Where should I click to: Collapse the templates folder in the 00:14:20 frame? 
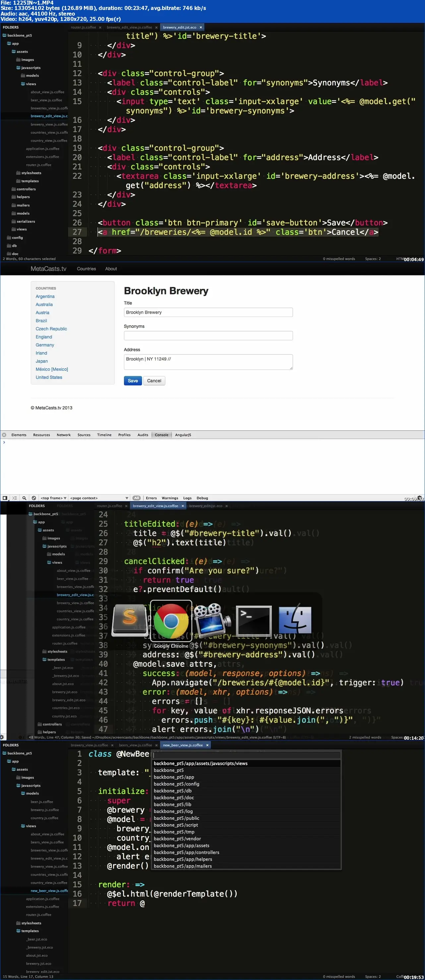pos(44,660)
